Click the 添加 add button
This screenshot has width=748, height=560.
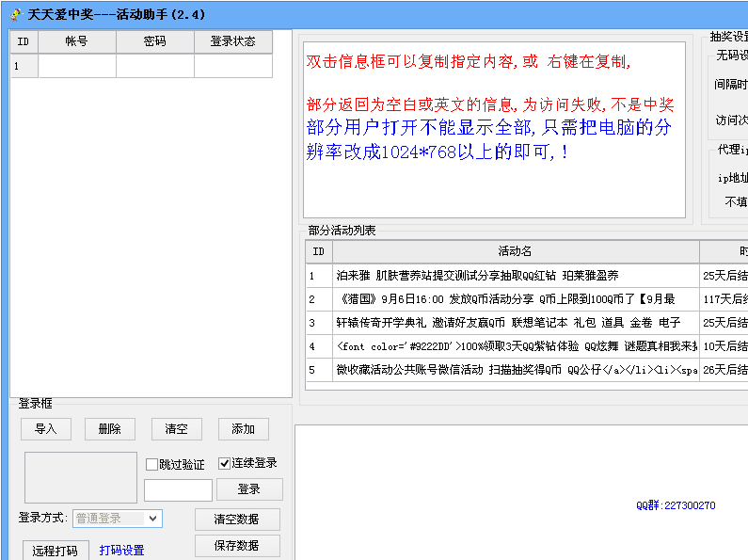[244, 429]
